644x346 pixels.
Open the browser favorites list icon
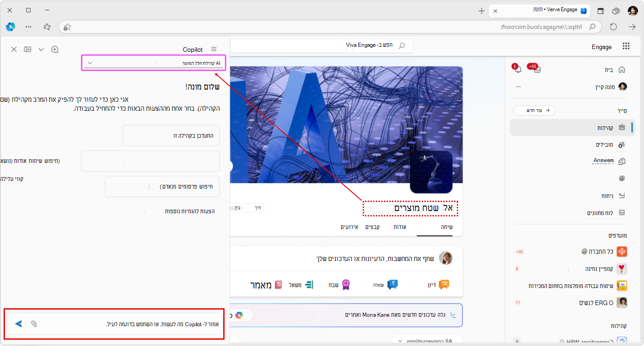point(47,27)
